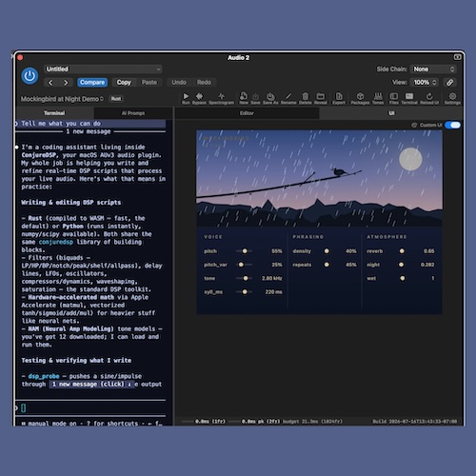
Task: Click the 2.80 kHz tone value
Action: coord(272,278)
